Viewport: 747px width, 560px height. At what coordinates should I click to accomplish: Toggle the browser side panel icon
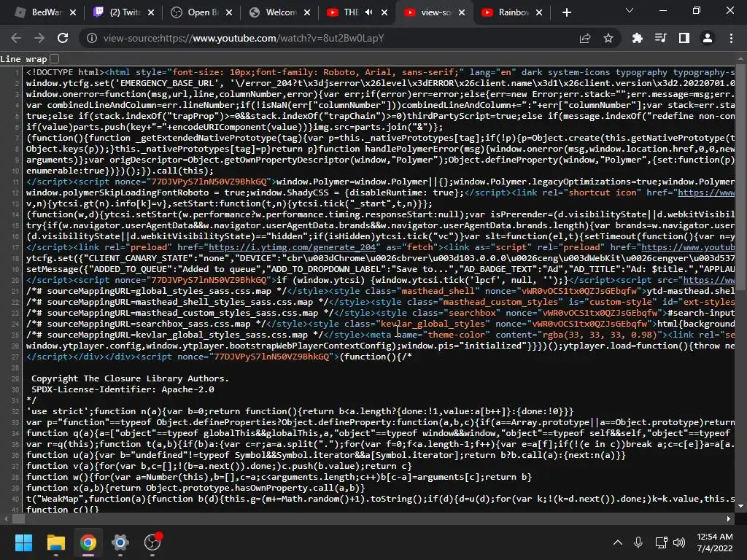coord(684,38)
